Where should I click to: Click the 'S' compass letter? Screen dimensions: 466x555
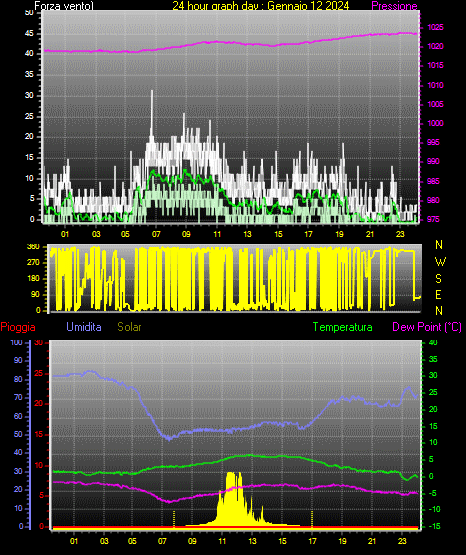point(439,279)
